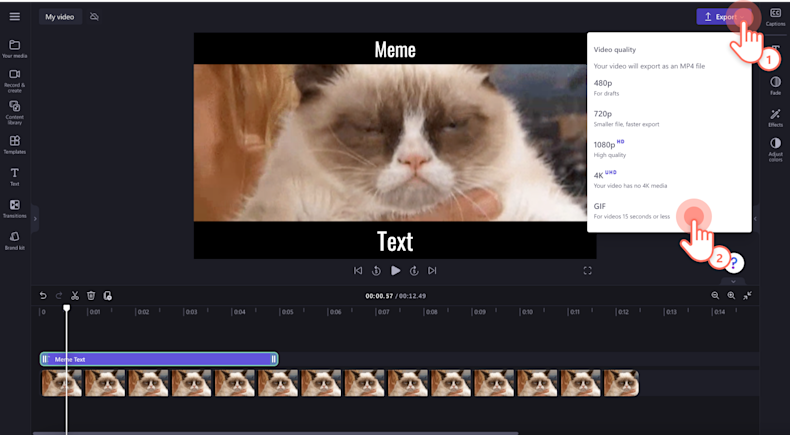This screenshot has height=435, width=790.
Task: Zoom in on the timeline
Action: coord(731,295)
